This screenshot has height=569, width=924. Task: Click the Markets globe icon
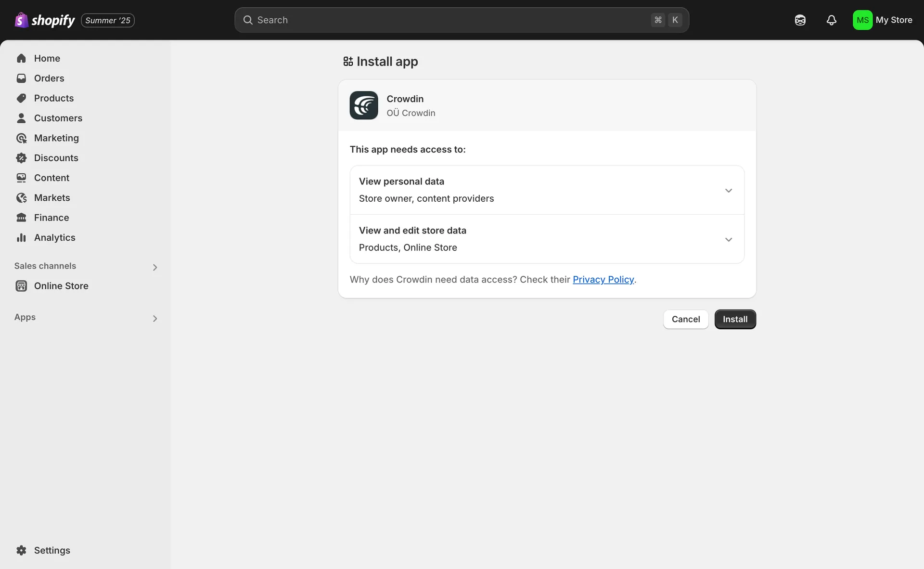click(21, 198)
